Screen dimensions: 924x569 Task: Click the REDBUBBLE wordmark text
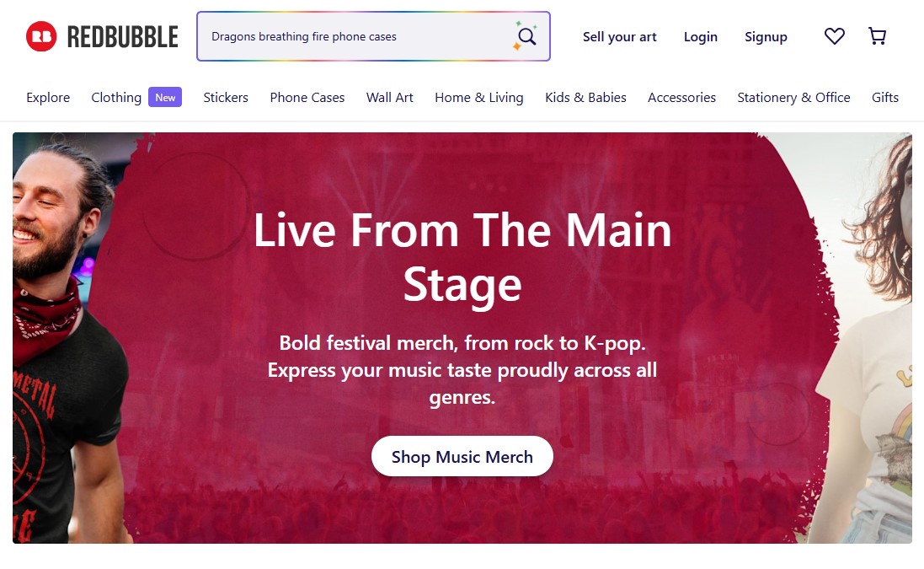tap(123, 37)
